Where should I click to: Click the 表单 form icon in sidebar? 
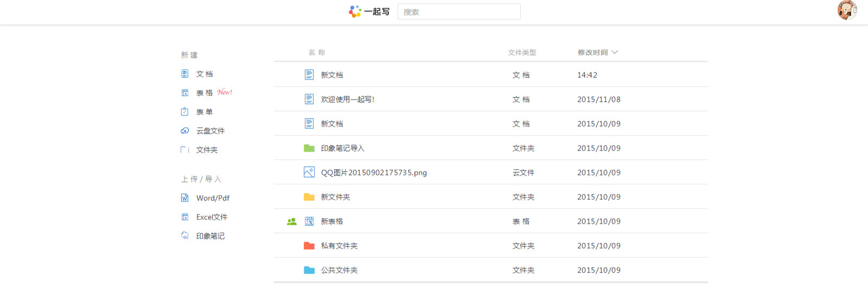tap(185, 112)
